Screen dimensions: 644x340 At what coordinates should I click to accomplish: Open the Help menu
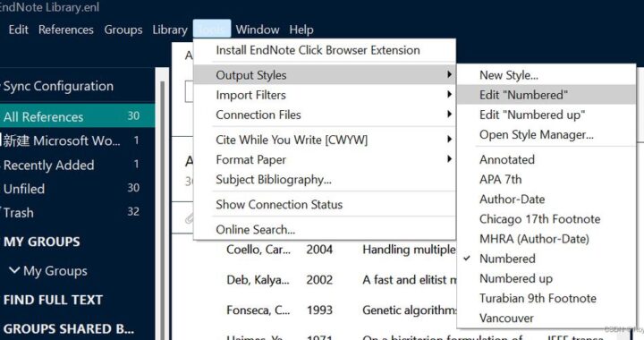[x=301, y=30]
